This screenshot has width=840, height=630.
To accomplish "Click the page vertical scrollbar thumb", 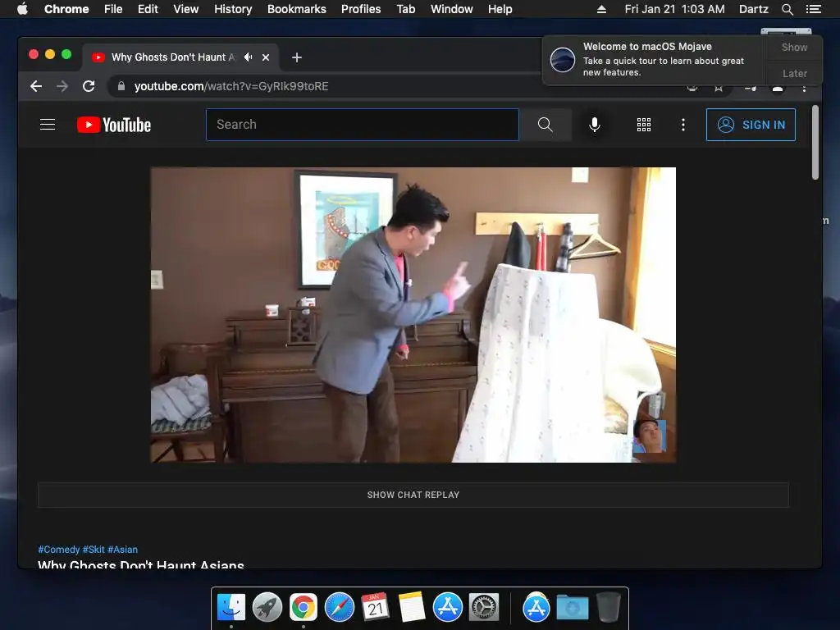I will (815, 143).
